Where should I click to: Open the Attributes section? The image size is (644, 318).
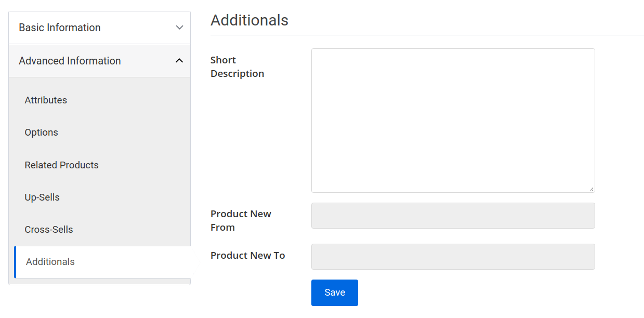[x=46, y=100]
